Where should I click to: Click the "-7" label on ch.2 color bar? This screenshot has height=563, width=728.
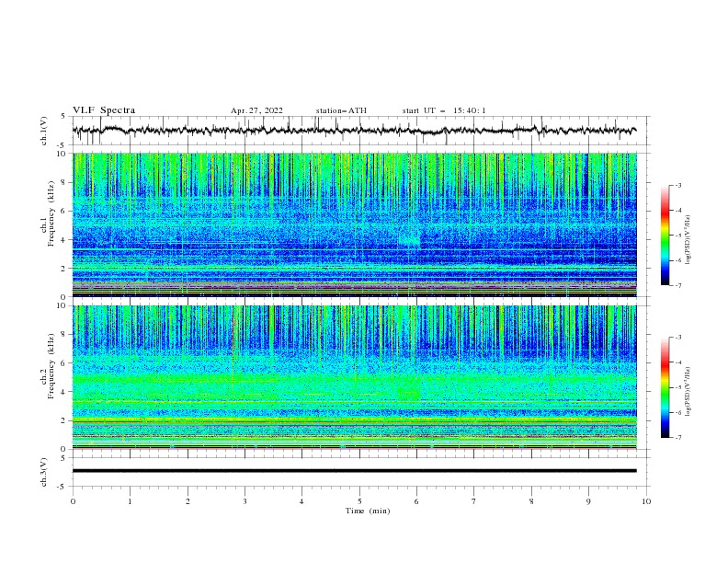[x=677, y=438]
